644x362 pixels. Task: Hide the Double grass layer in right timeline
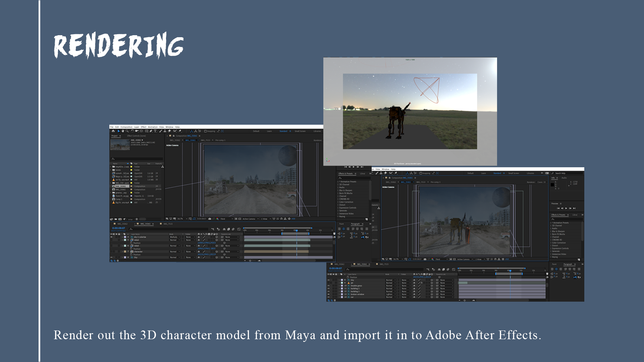pyautogui.click(x=329, y=286)
